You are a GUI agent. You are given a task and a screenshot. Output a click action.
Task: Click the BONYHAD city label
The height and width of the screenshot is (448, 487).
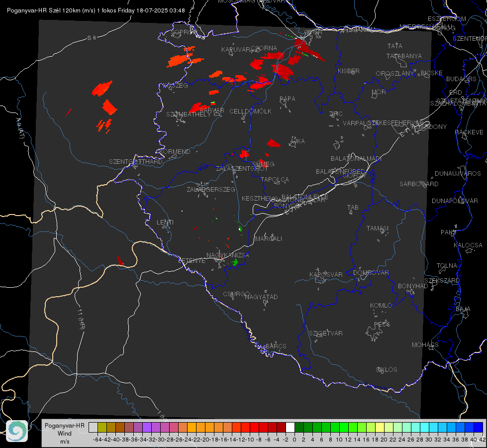coord(413,286)
